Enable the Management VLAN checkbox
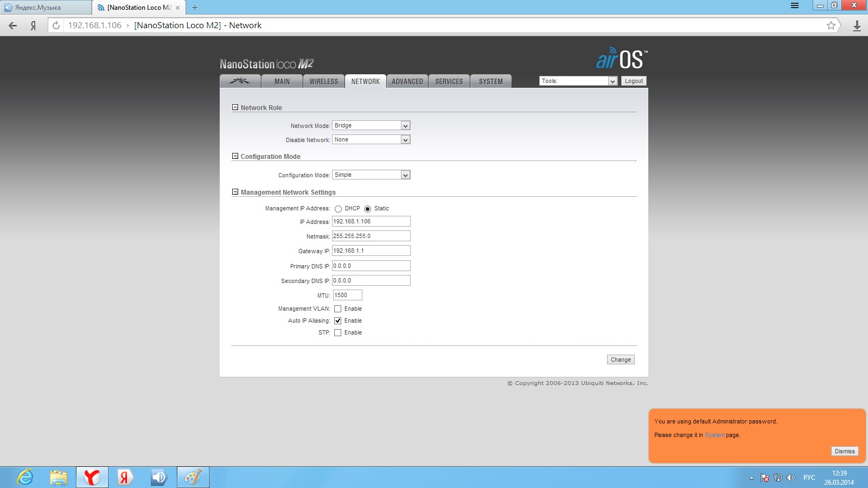868x488 pixels. (337, 309)
